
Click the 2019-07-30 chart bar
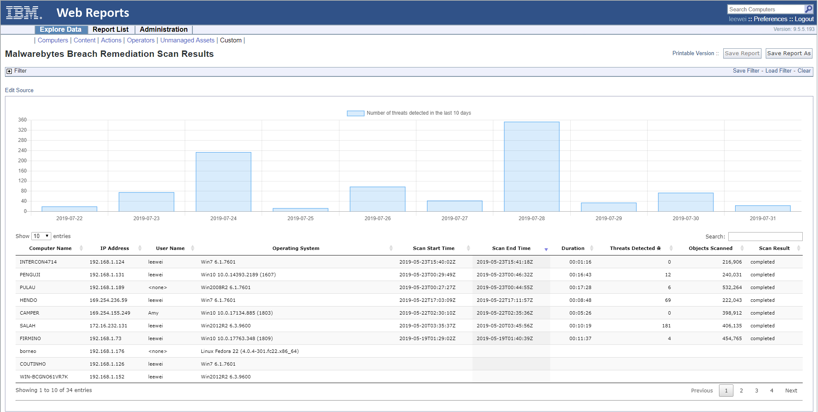click(x=685, y=202)
